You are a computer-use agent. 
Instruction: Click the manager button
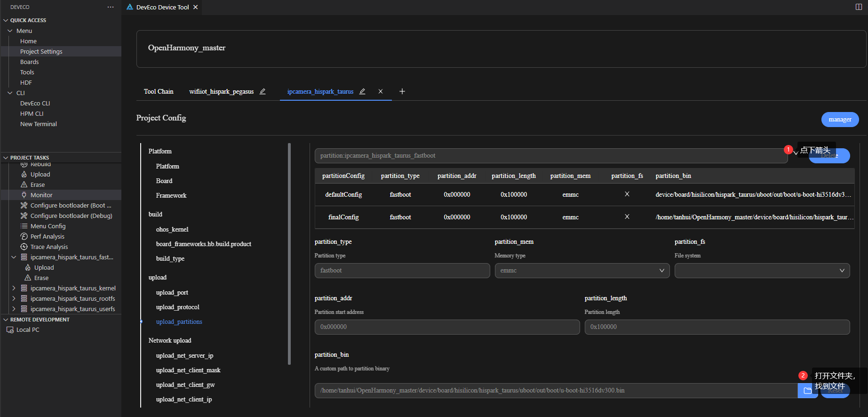(840, 120)
